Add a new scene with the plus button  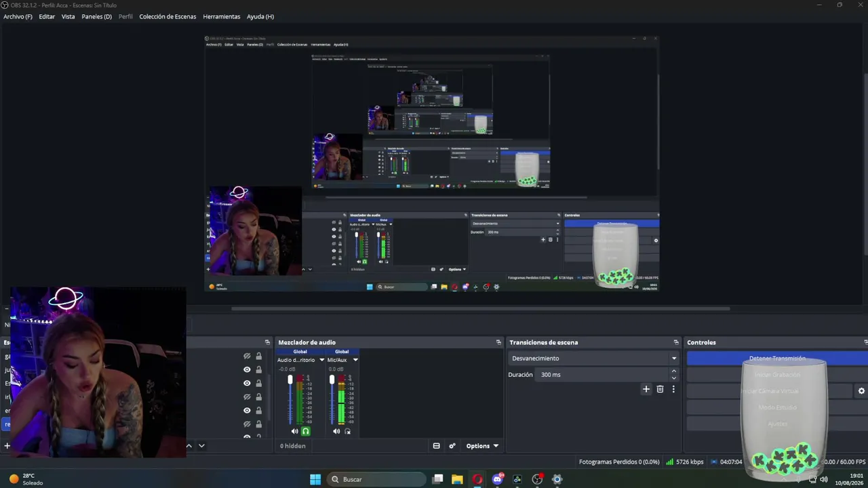tap(7, 445)
